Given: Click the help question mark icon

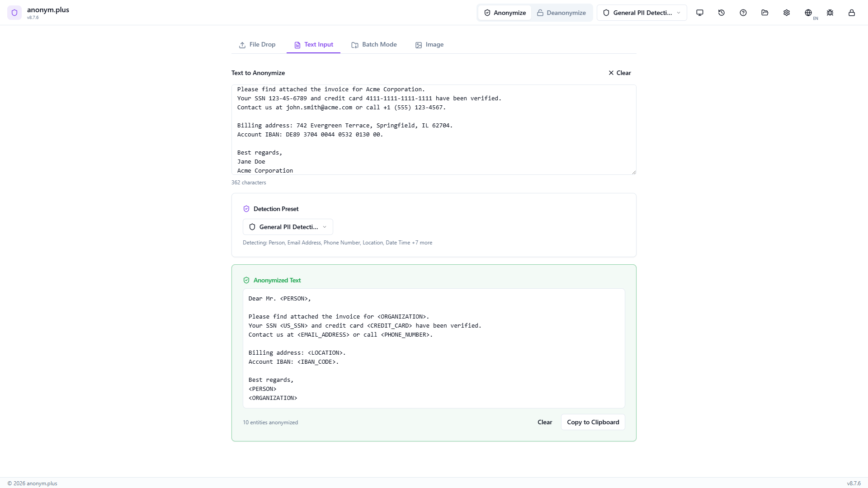Looking at the screenshot, I should 743,13.
